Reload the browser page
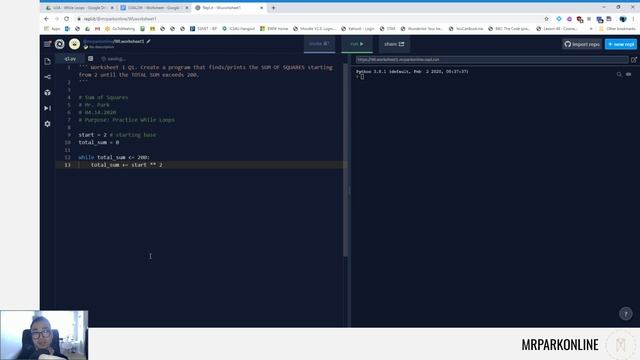The height and width of the screenshot is (360, 640). pos(67,19)
